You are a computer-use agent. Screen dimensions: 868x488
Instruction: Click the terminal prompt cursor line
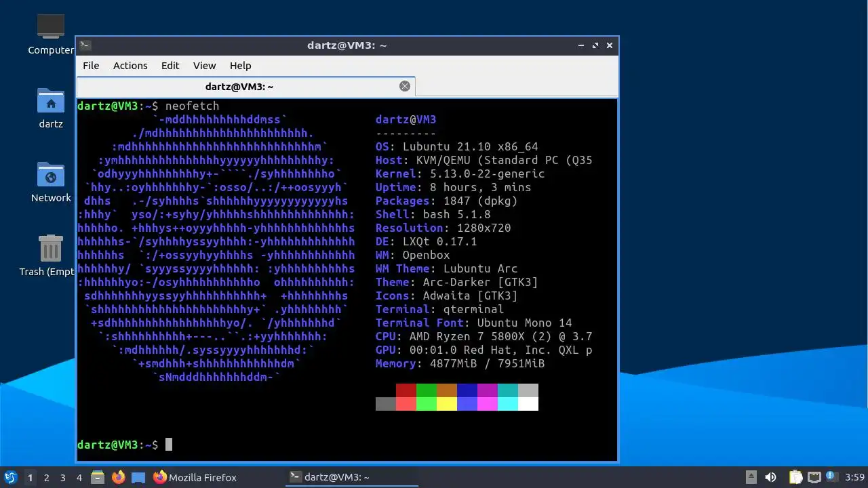[125, 445]
